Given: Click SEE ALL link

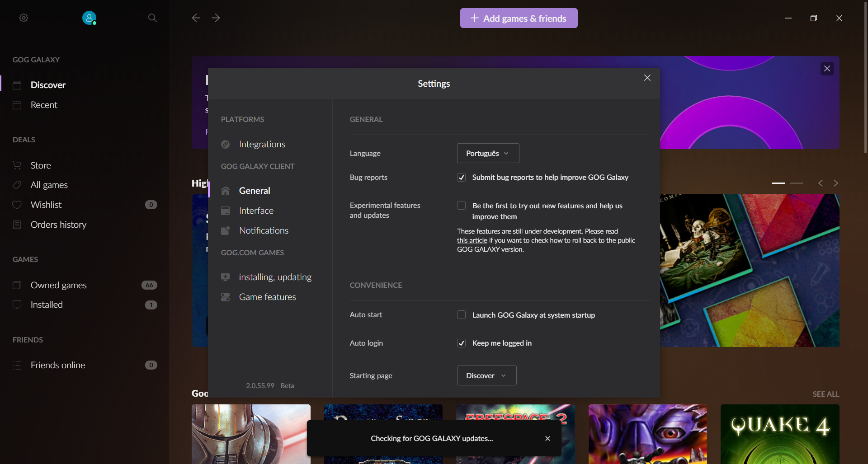Looking at the screenshot, I should coord(826,394).
